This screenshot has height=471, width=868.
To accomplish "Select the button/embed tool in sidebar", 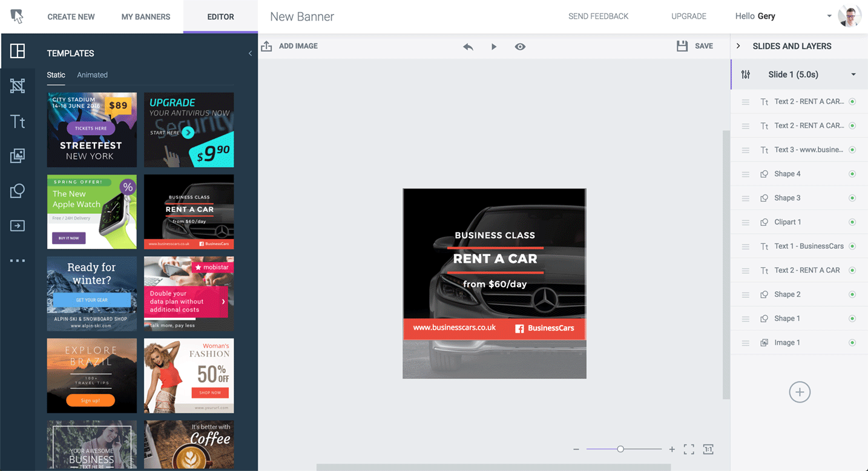I will point(18,226).
